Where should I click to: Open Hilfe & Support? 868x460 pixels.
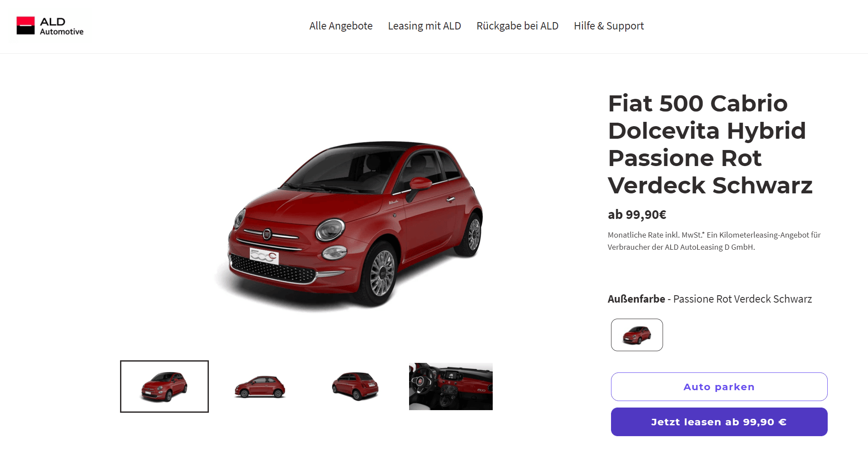(x=609, y=26)
